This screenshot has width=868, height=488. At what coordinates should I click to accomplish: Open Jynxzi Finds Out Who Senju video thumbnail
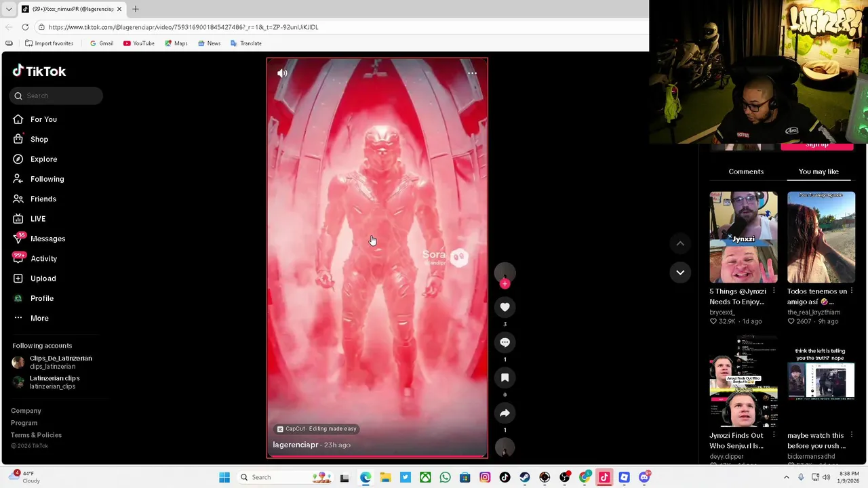(x=743, y=383)
